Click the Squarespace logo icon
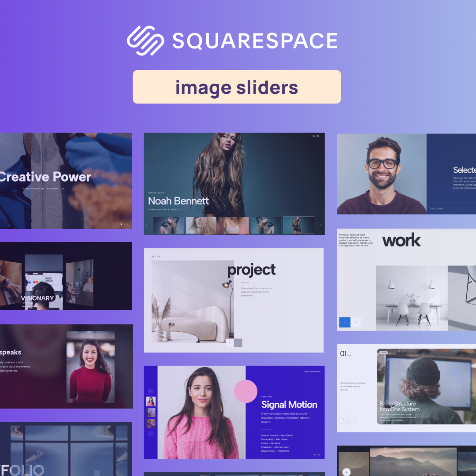This screenshot has width=476, height=476. click(145, 41)
